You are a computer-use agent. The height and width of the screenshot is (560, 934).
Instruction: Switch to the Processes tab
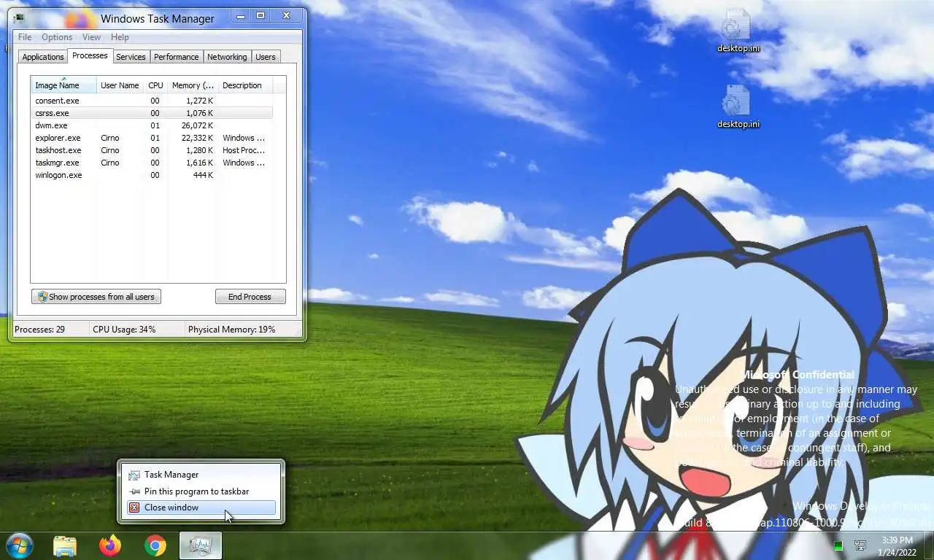(90, 55)
